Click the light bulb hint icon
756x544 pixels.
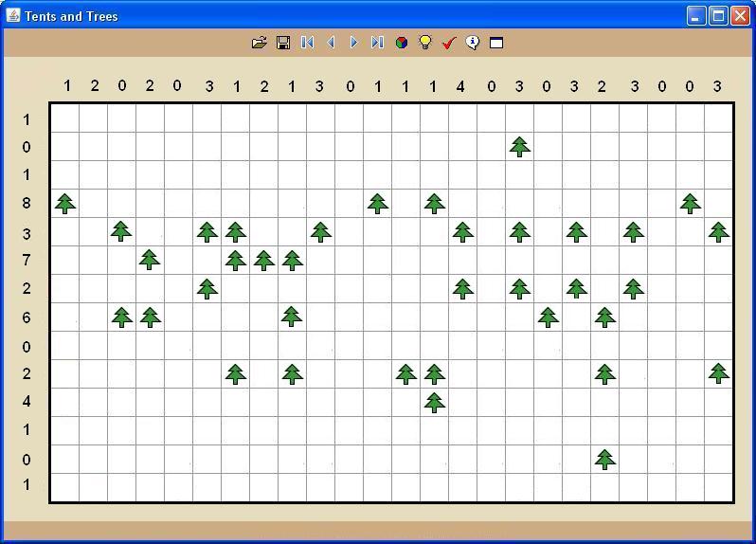425,43
